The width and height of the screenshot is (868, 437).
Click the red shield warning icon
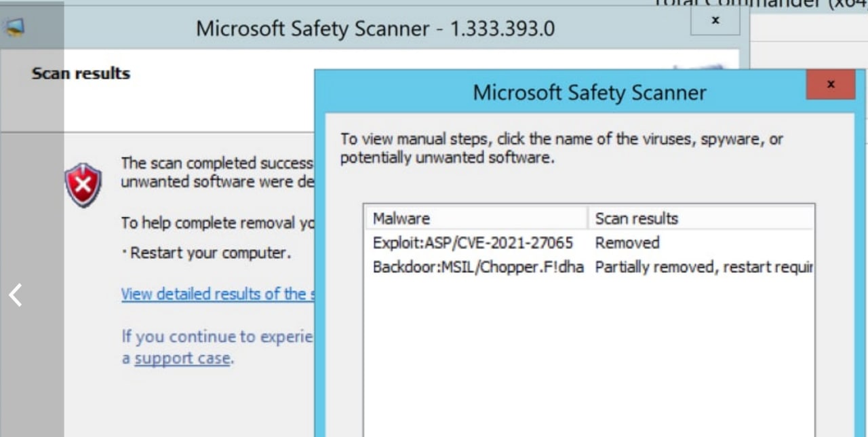click(83, 185)
